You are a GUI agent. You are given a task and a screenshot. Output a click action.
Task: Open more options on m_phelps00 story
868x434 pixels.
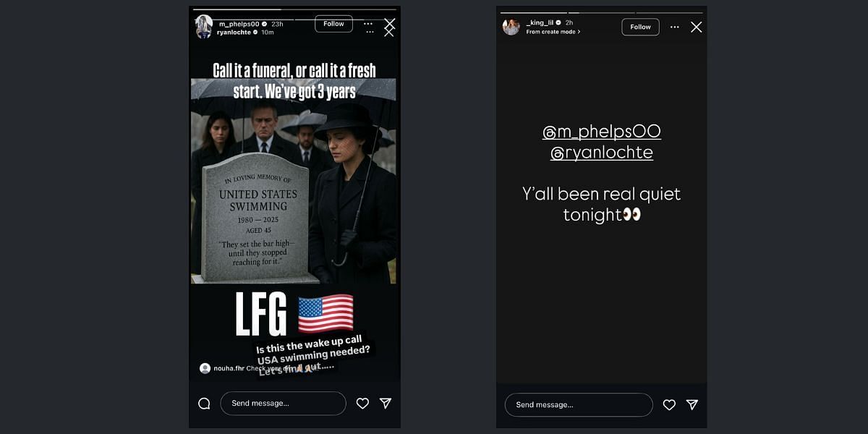368,23
